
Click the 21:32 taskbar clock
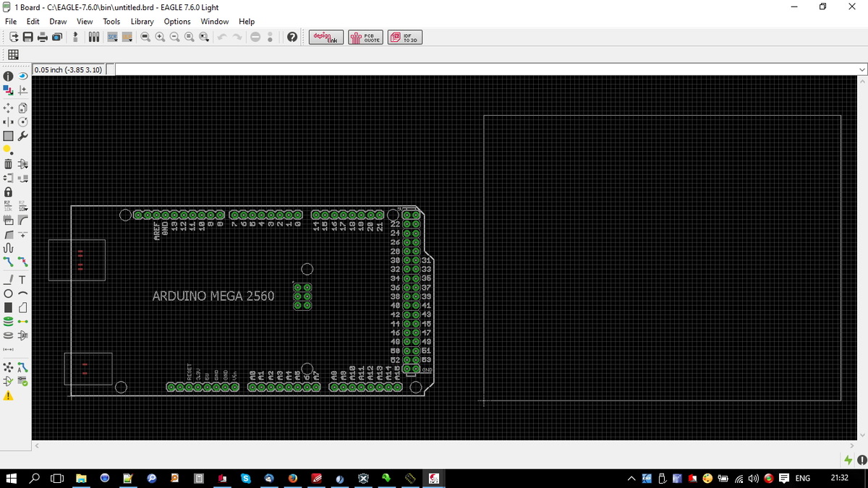tap(840, 478)
